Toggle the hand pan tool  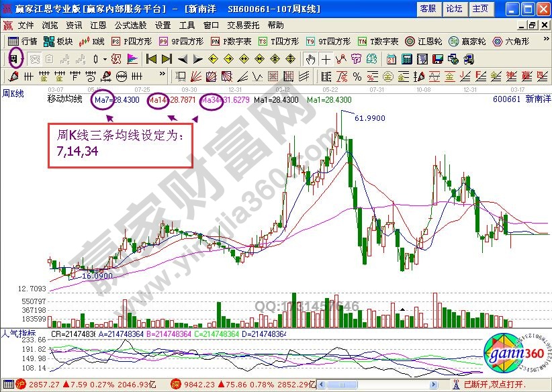point(310,59)
